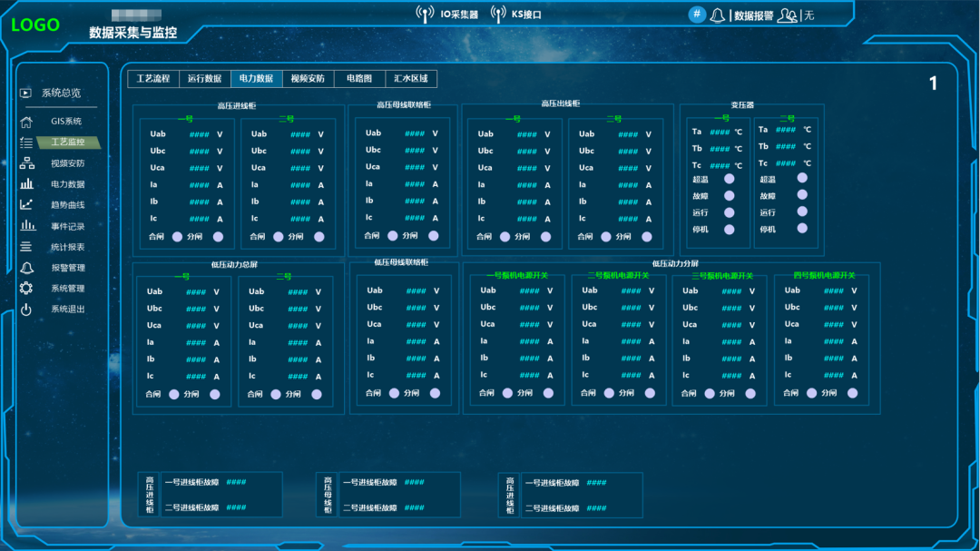The image size is (980, 551).
Task: Click the 系统退出 power icon
Action: point(26,309)
